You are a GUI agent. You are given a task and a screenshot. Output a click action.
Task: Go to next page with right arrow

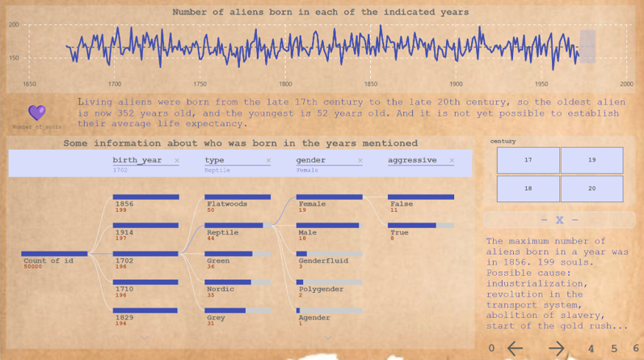click(557, 349)
